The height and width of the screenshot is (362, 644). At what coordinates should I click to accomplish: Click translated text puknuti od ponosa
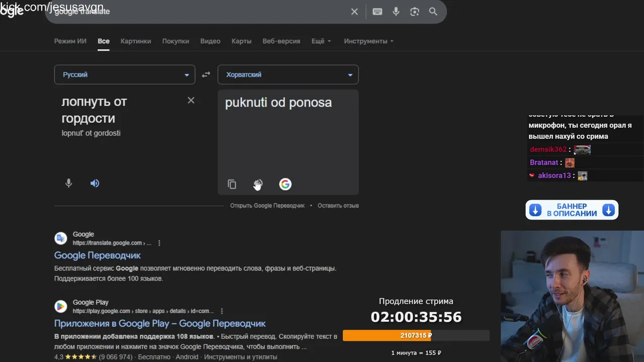[x=278, y=103]
